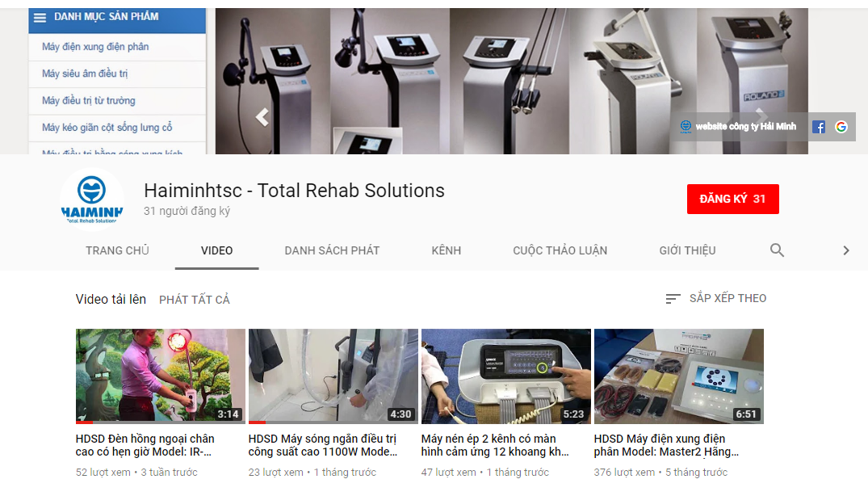The width and height of the screenshot is (868, 496).
Task: Click the Haiminh channel avatar logo
Action: tap(92, 199)
